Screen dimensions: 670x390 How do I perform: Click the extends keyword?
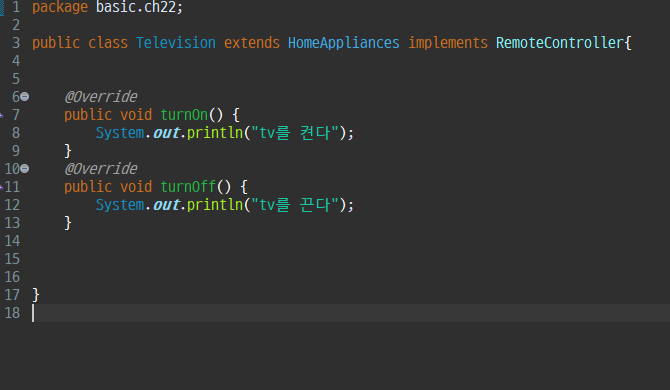pos(252,43)
